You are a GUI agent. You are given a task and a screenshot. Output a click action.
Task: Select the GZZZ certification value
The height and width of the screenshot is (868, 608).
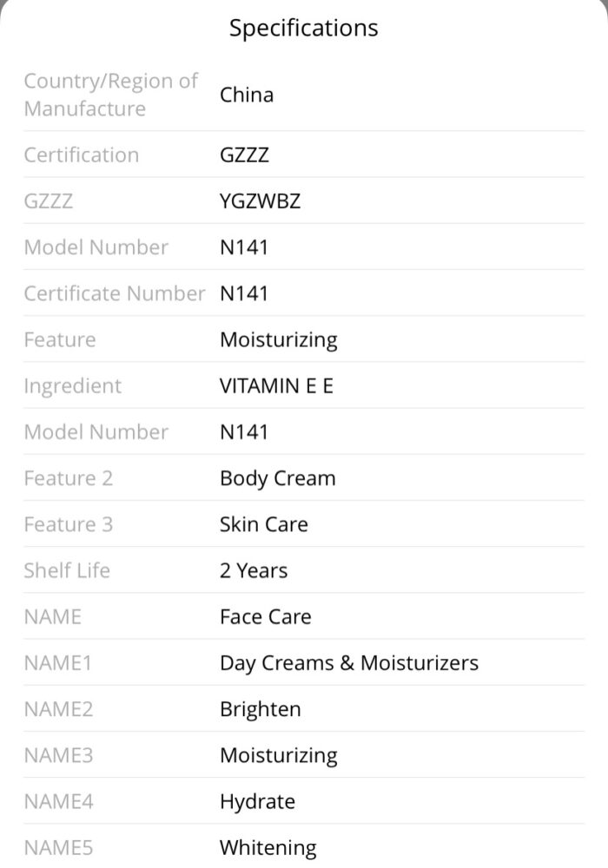pos(244,155)
